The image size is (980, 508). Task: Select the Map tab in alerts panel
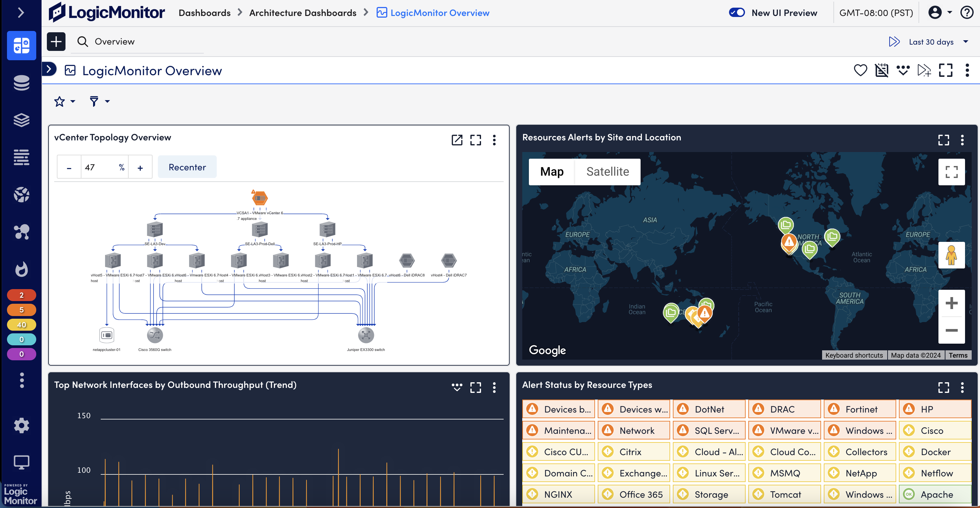pyautogui.click(x=551, y=171)
